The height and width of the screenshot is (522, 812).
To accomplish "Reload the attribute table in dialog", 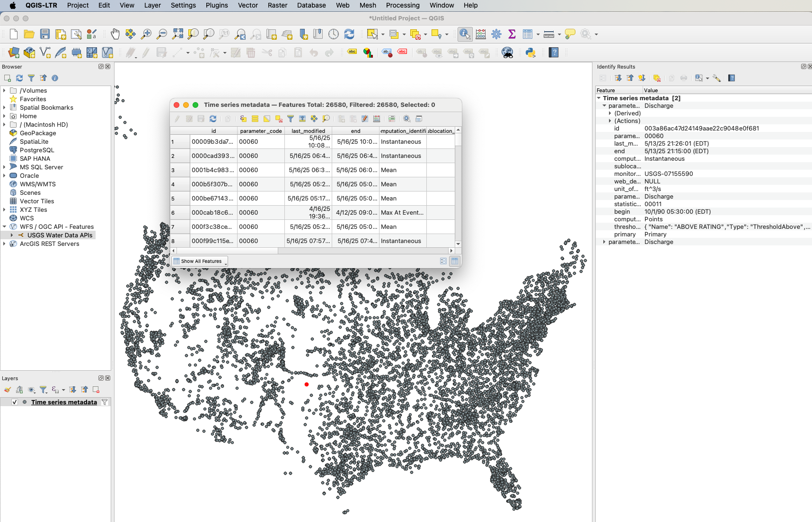I will point(213,119).
